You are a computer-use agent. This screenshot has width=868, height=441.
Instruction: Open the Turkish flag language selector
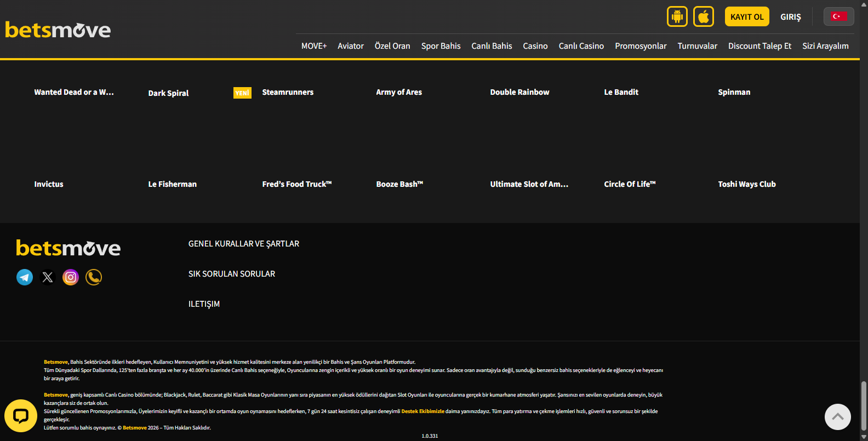(838, 16)
